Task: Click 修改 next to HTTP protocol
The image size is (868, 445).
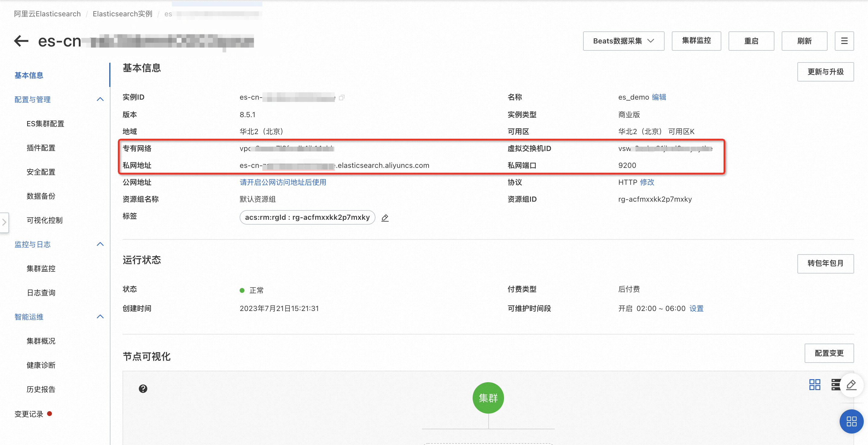Action: point(647,182)
